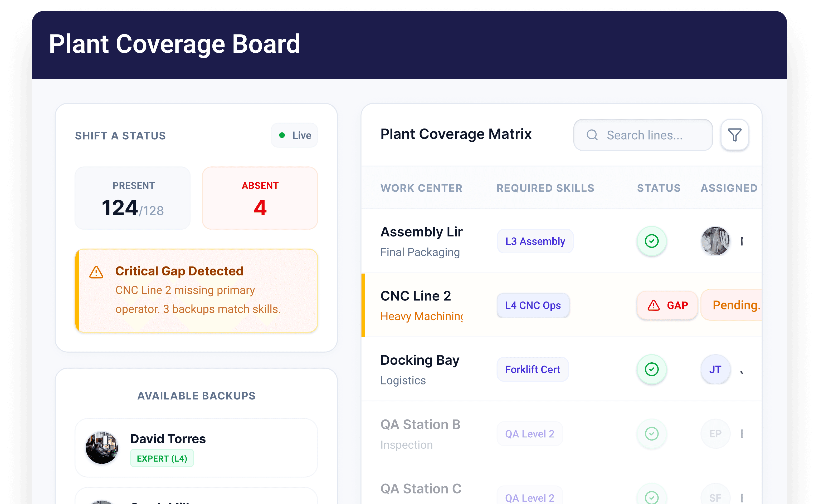Open the CNC Line 2 row
The width and height of the screenshot is (819, 504).
coord(562,305)
